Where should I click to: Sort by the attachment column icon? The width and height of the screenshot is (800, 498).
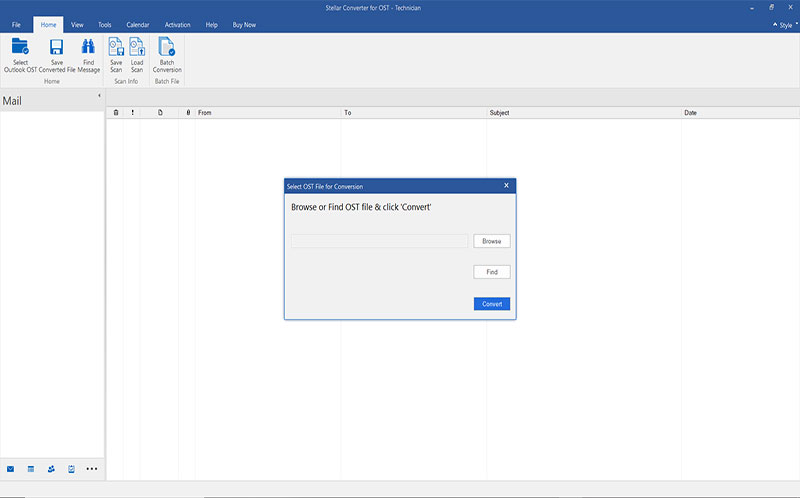point(188,113)
